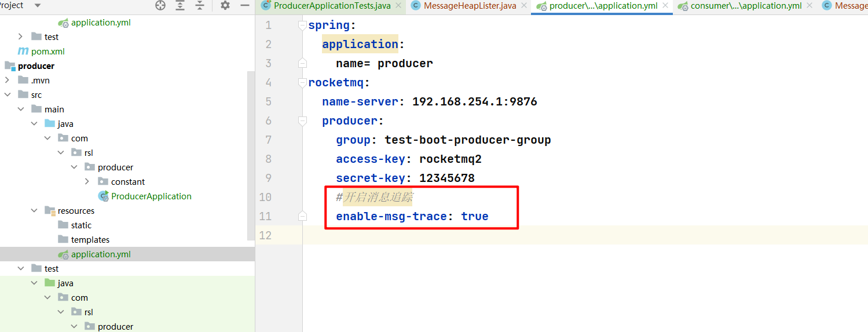Collapse the src folder chevron

pos(8,94)
